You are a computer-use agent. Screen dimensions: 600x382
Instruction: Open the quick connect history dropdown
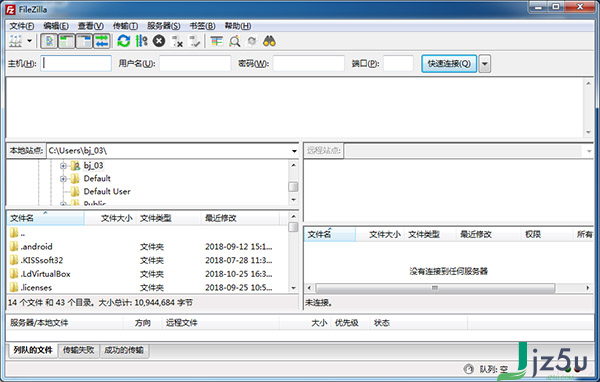pos(484,64)
